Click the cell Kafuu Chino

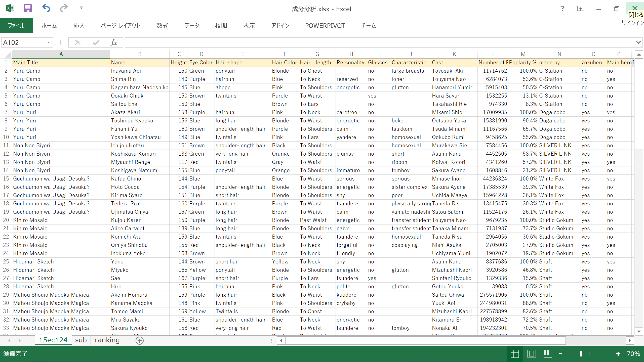pos(140,179)
